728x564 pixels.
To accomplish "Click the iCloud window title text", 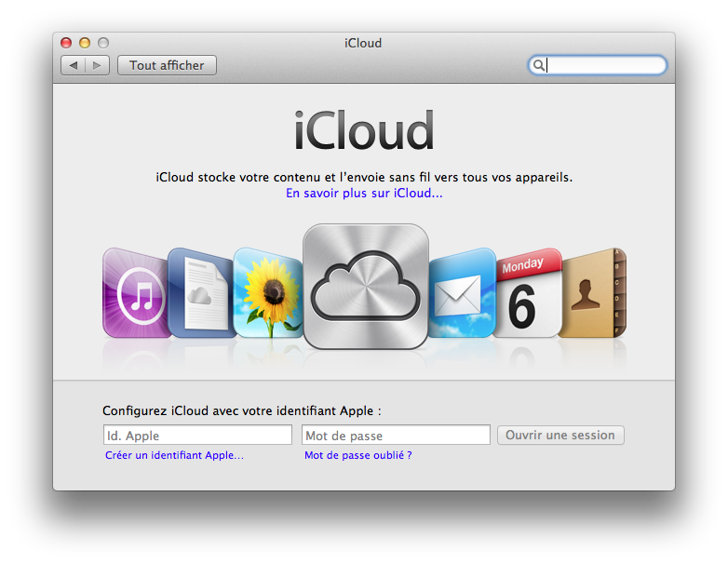I will click(363, 43).
